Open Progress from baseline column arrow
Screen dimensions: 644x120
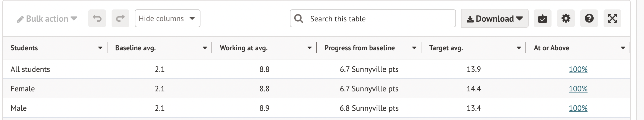pyautogui.click(x=414, y=48)
